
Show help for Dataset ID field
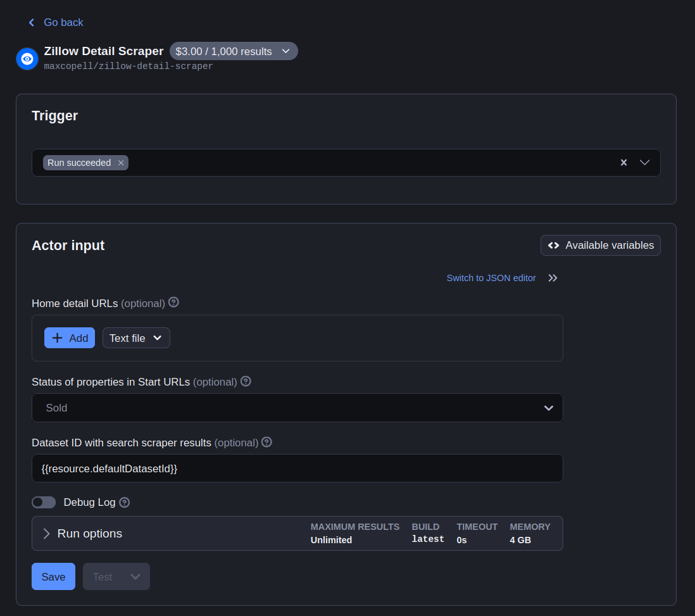[x=266, y=442]
